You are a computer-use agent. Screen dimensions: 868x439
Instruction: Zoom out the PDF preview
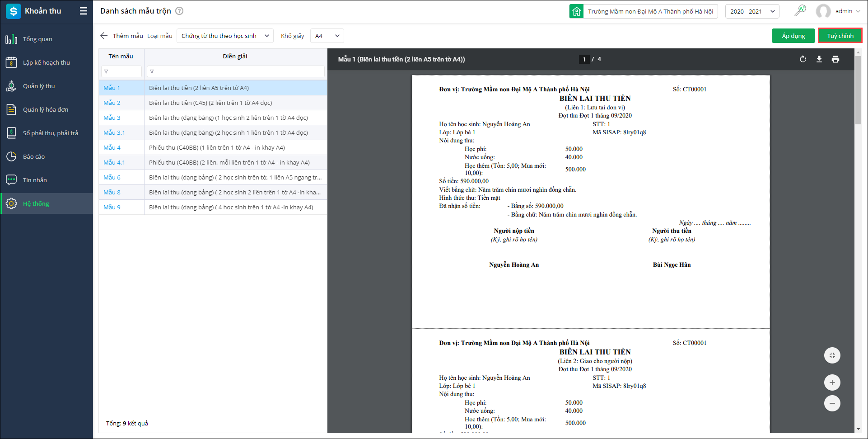(x=832, y=403)
